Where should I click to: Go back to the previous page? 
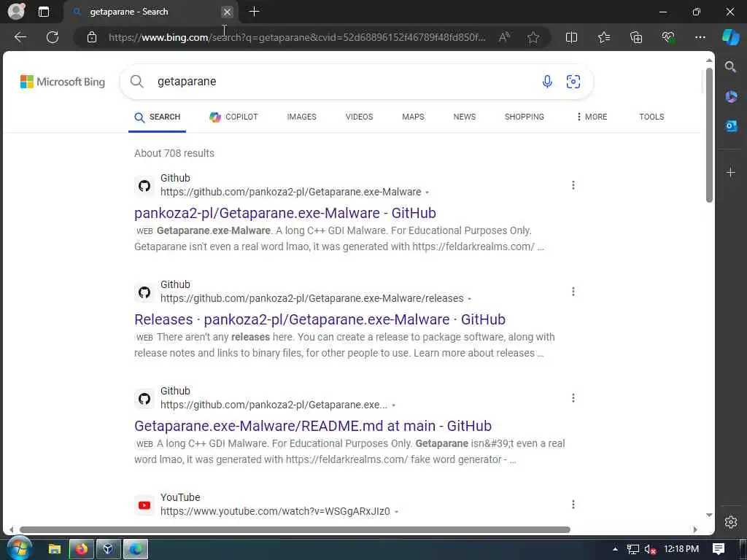(x=20, y=37)
